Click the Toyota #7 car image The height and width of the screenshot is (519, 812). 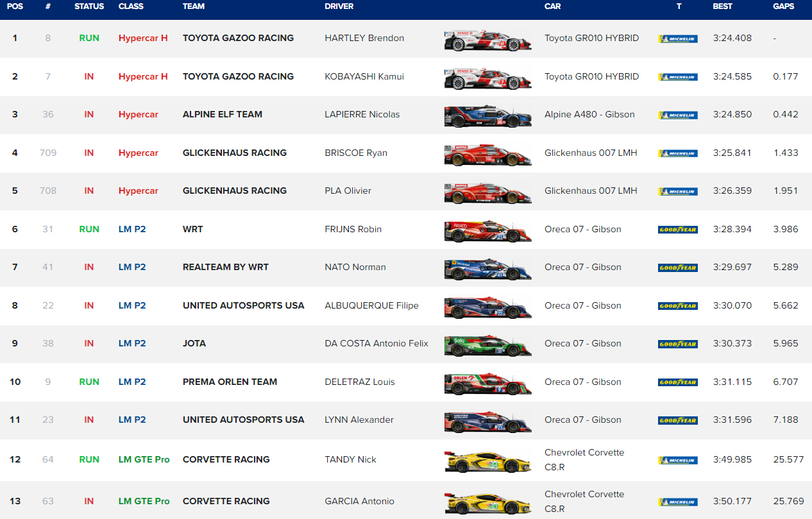pyautogui.click(x=487, y=77)
